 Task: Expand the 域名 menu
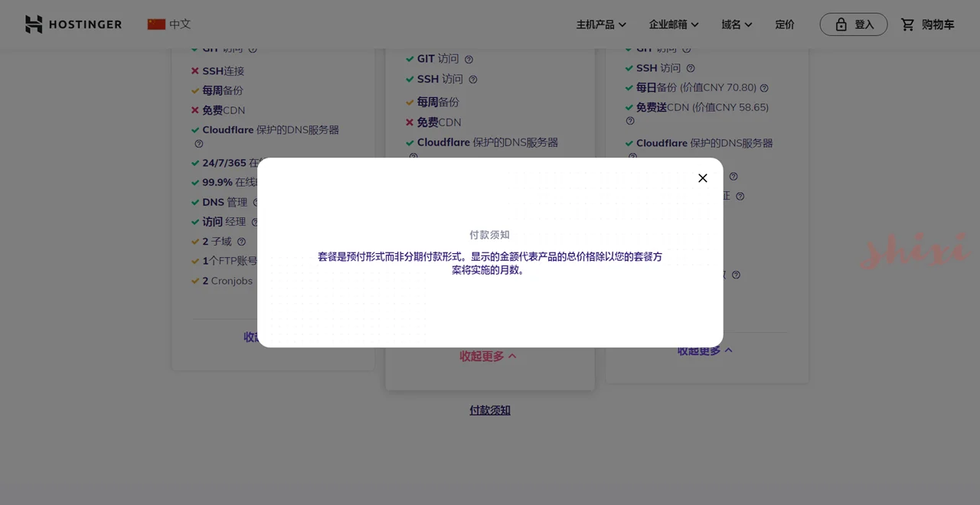[737, 24]
